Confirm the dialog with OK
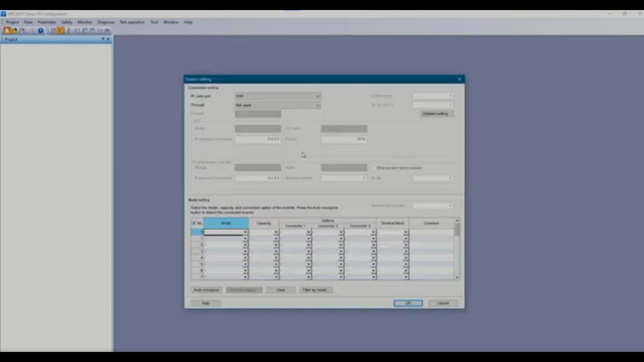The width and height of the screenshot is (644, 362). coord(408,303)
